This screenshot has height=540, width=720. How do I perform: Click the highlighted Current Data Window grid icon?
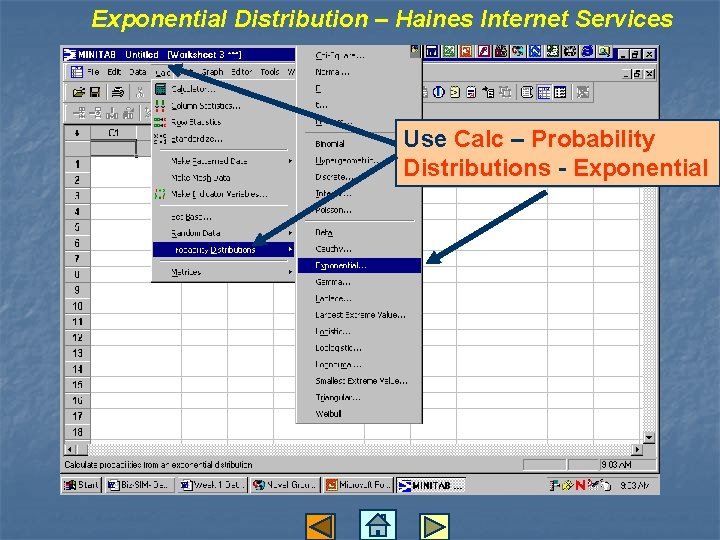pyautogui.click(x=544, y=92)
